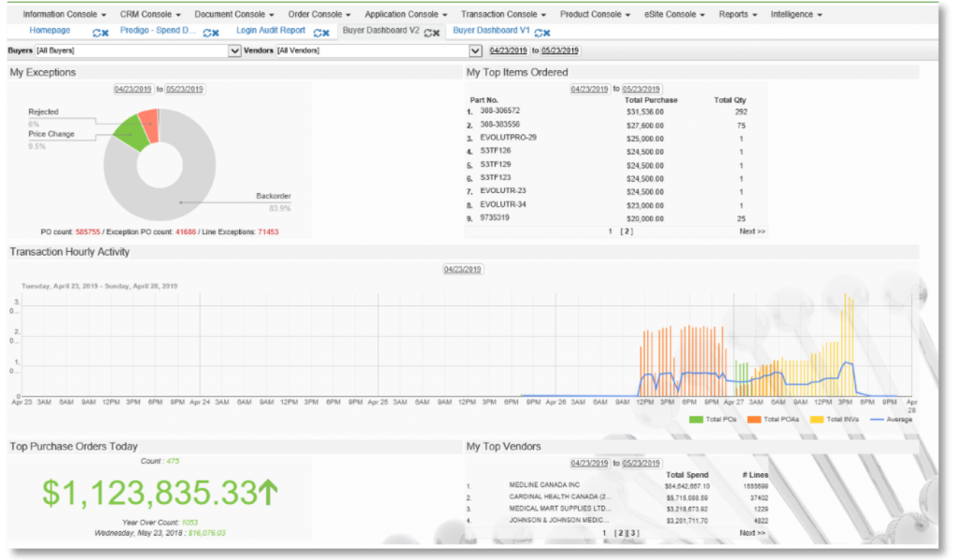956x560 pixels.
Task: Open the Reports menu
Action: click(x=738, y=15)
